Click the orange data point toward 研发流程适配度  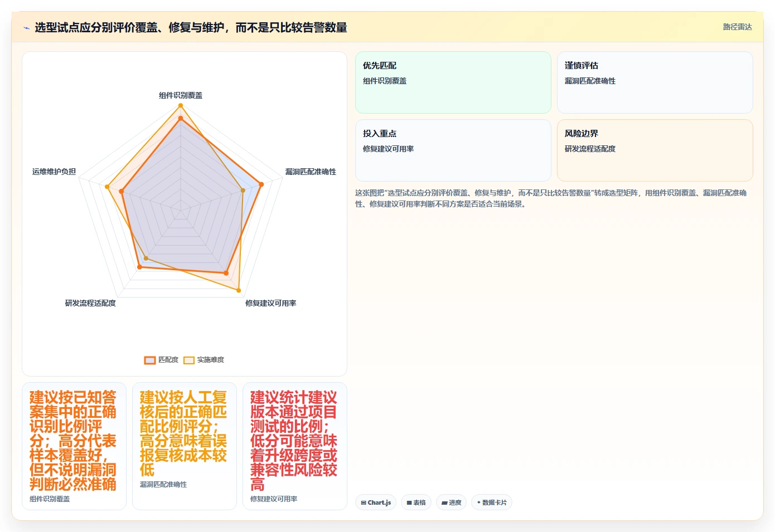(x=139, y=267)
